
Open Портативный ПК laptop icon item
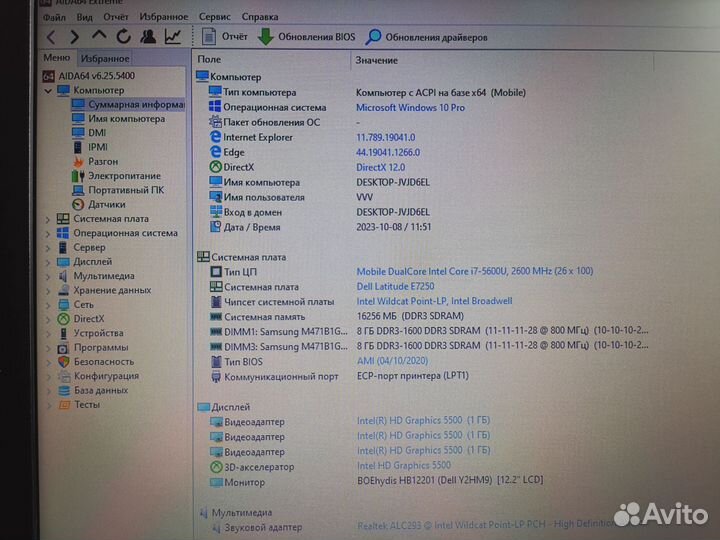pos(78,190)
